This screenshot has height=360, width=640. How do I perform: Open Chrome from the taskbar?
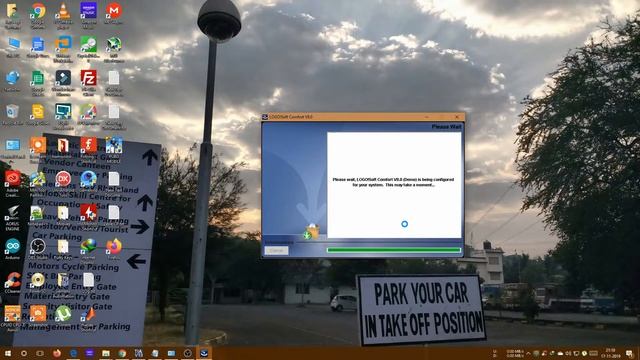click(122, 353)
